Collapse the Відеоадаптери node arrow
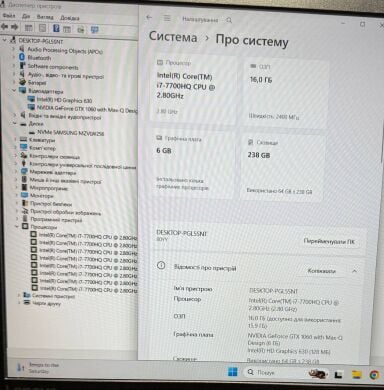The height and width of the screenshot is (390, 384). pyautogui.click(x=14, y=90)
